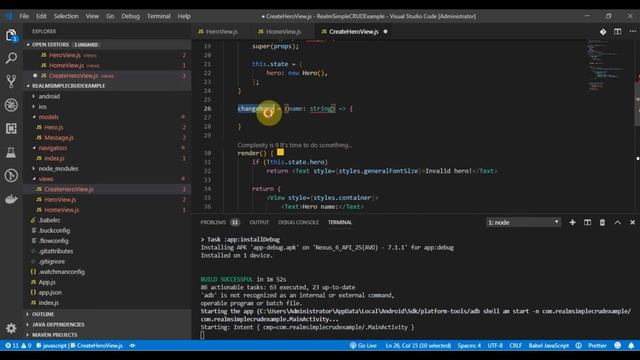Screen dimensions: 640x360
Task: Maximize the panel with up chevron
Action: tap(617, 222)
